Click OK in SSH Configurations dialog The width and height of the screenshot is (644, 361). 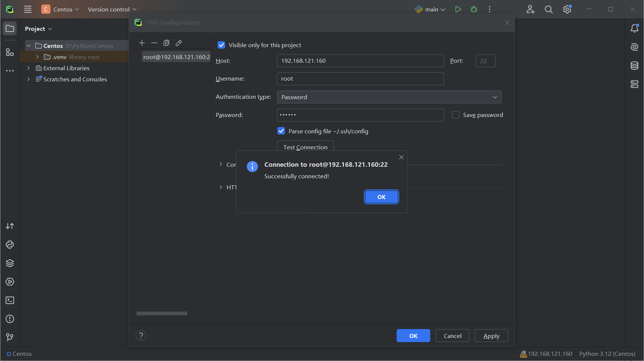(413, 336)
